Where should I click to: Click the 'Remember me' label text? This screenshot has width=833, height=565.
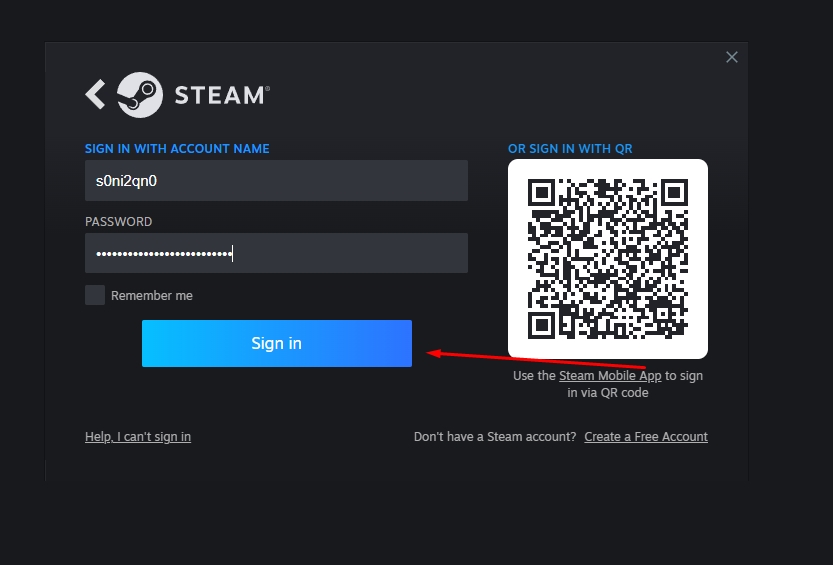coord(152,296)
